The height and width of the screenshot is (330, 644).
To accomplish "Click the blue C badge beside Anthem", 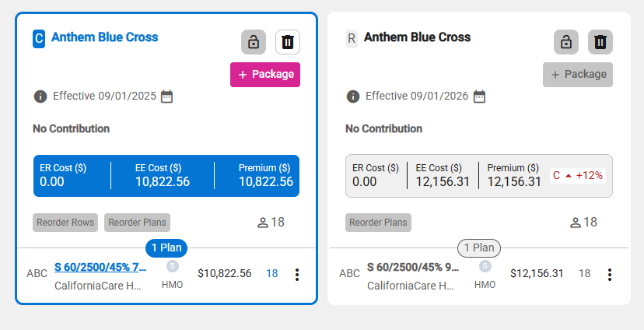I will [x=39, y=39].
